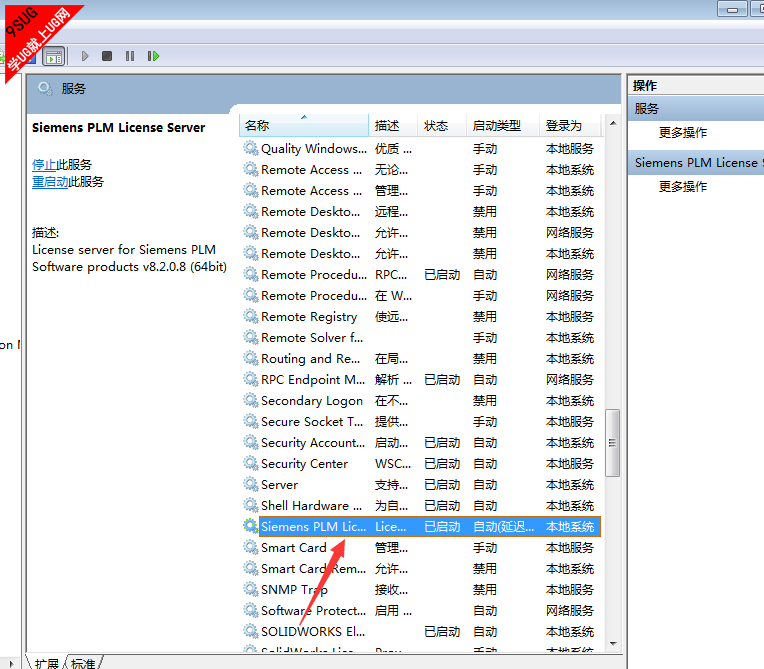
Task: Click the scrollbar up arrow in services list
Action: point(613,123)
